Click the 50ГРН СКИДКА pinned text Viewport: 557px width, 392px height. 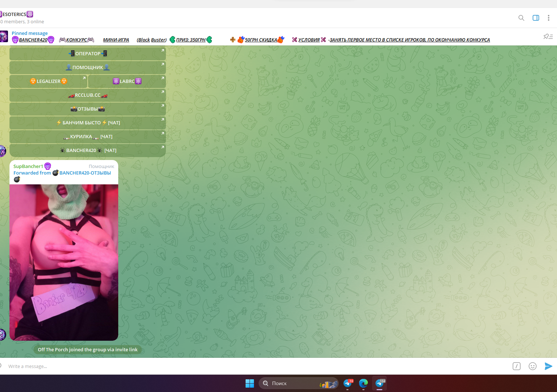click(261, 40)
